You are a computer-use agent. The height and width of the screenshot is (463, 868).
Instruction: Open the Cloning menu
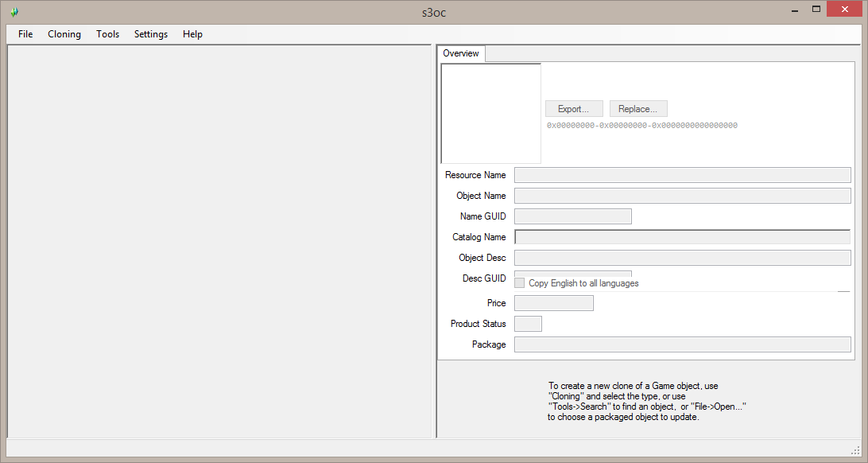[64, 33]
